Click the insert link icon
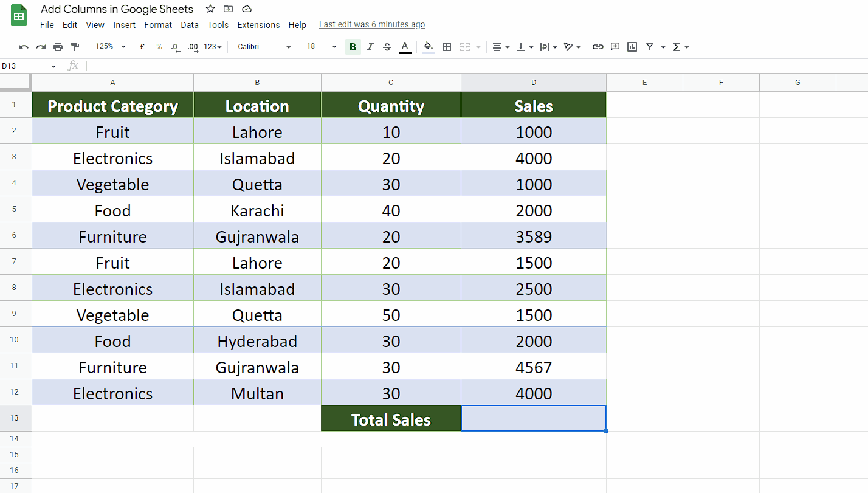 click(598, 46)
